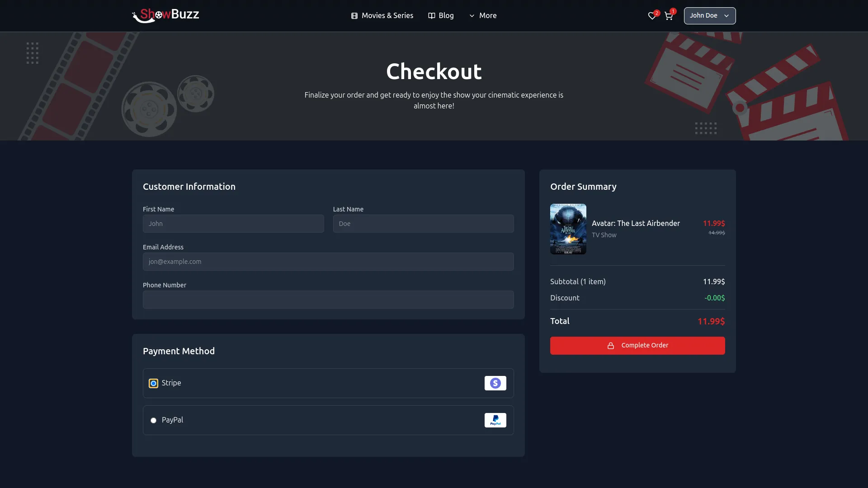Click the Stripe payment label
Screen dimensions: 868x488
(171, 383)
